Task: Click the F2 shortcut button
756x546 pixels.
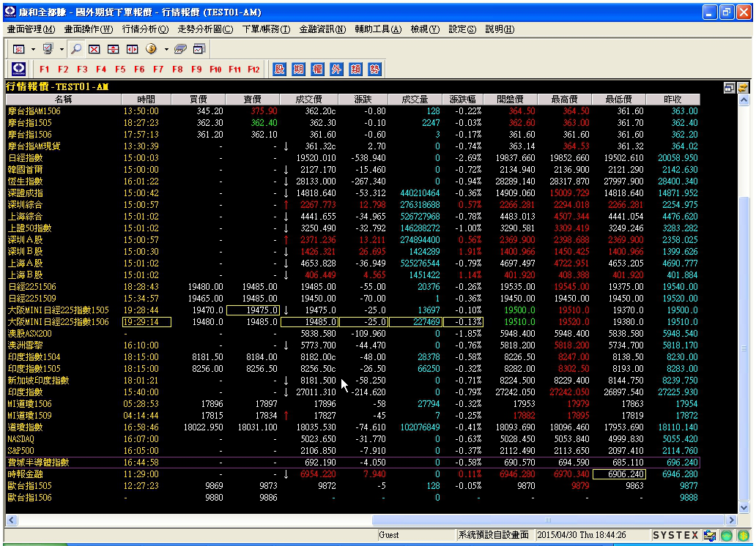Action: tap(63, 70)
